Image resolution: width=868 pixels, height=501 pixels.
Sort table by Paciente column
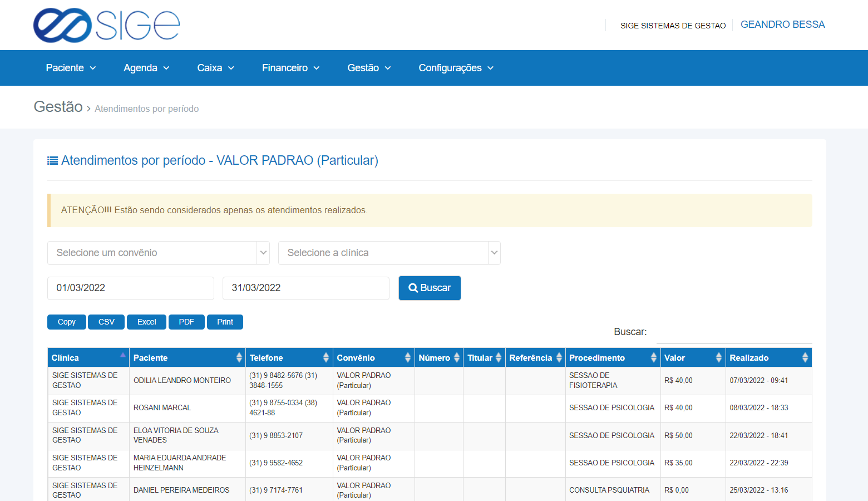[188, 357]
